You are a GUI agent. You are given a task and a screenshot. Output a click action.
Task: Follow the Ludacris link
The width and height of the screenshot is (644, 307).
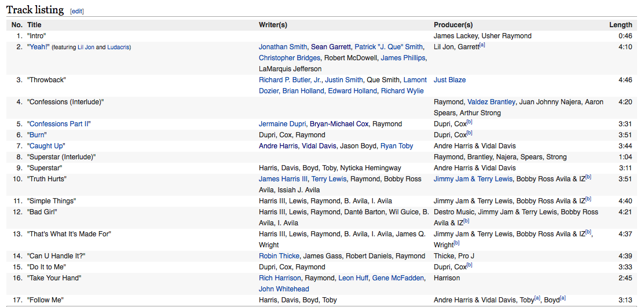tap(118, 47)
